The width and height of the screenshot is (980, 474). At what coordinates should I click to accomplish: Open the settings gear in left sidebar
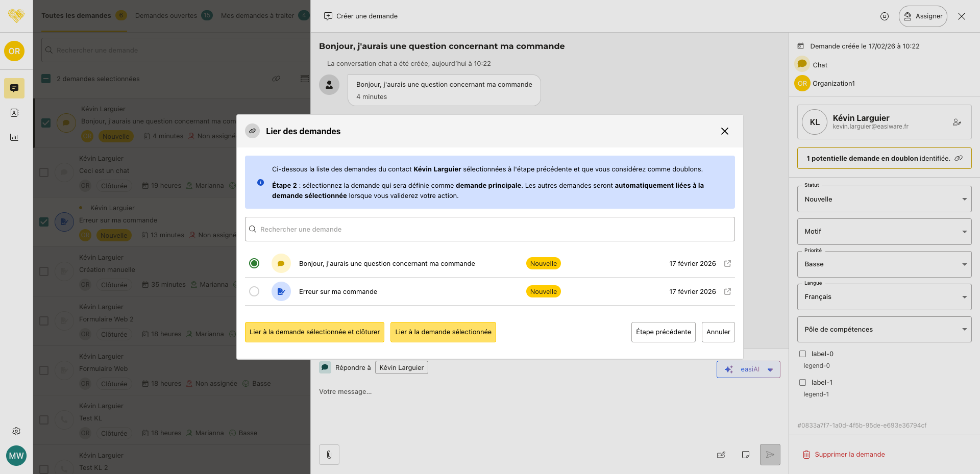[x=16, y=431]
